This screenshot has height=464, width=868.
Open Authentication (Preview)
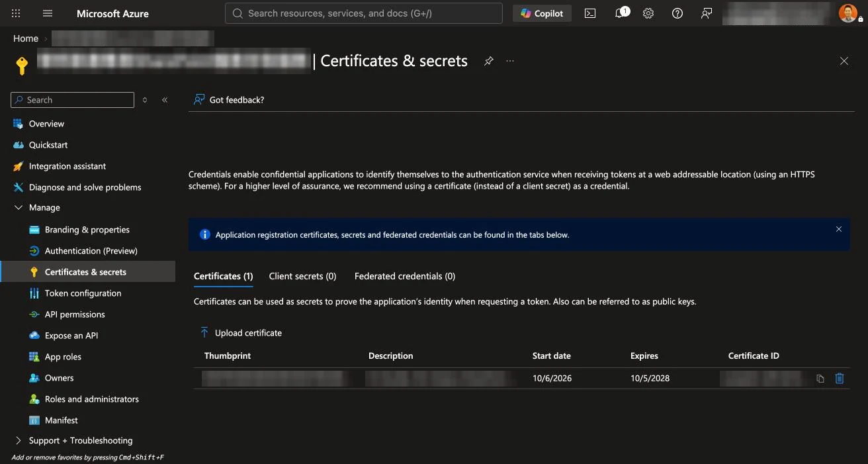[91, 251]
